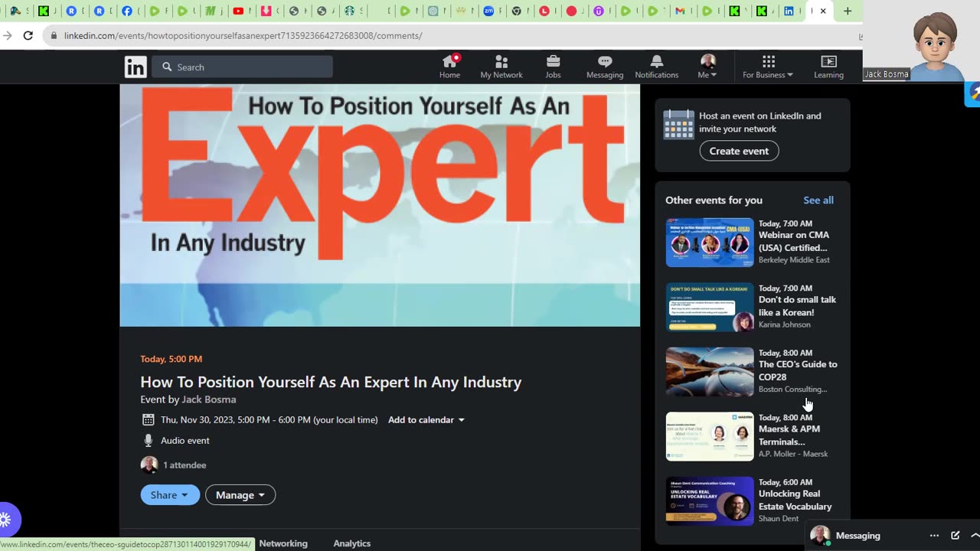Close the active browser tab
Image resolution: width=980 pixels, height=551 pixels.
point(823,11)
